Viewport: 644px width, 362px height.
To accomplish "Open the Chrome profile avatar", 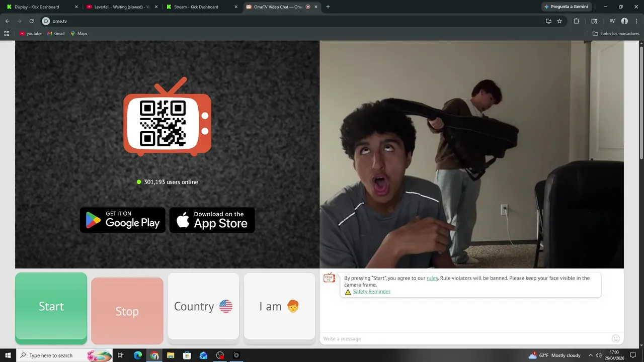I will [624, 21].
